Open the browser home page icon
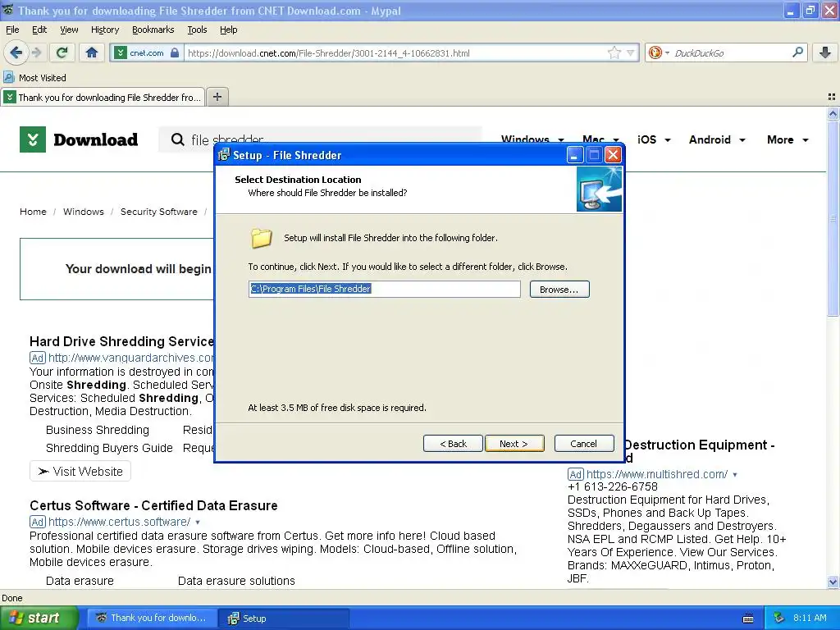840x630 pixels. (92, 52)
